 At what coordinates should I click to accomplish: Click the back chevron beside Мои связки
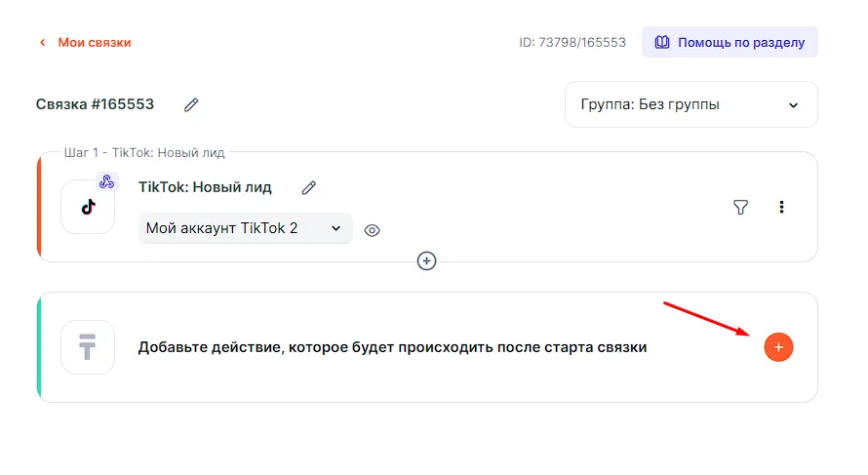click(x=42, y=43)
